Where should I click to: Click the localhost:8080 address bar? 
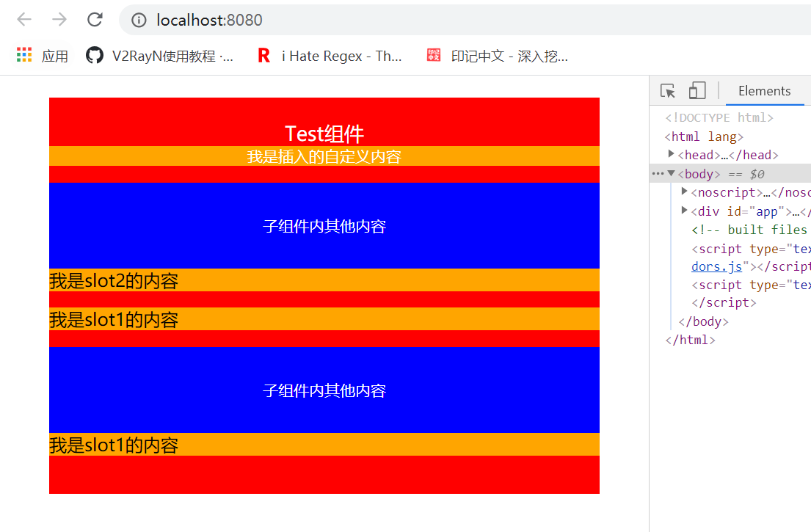[465, 20]
